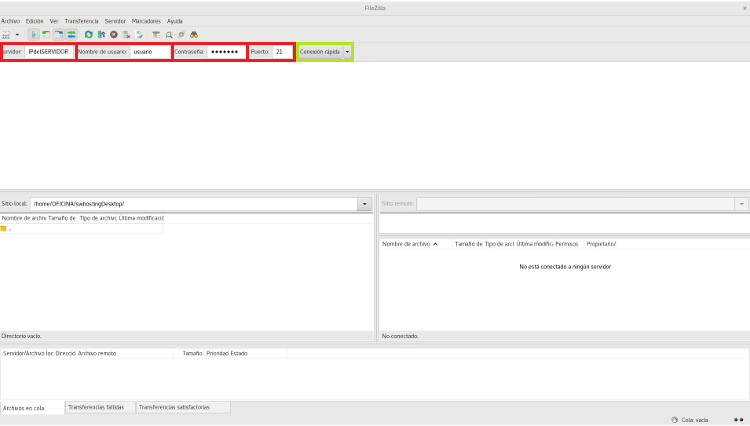Click the Sitio local path field
750x426 pixels.
coord(194,204)
